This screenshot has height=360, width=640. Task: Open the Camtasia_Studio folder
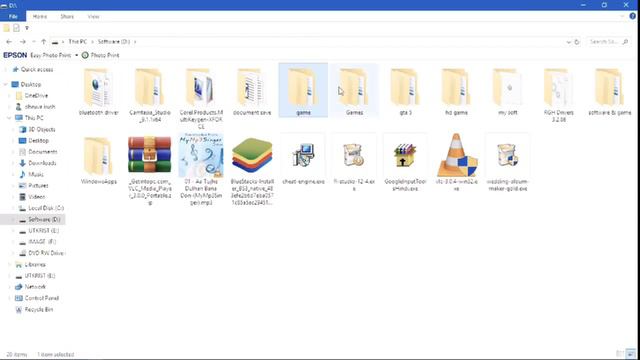[150, 95]
